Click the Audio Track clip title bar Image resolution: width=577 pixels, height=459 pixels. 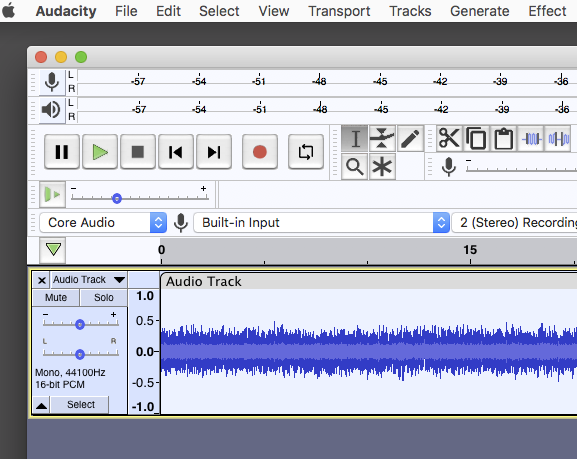coord(369,282)
